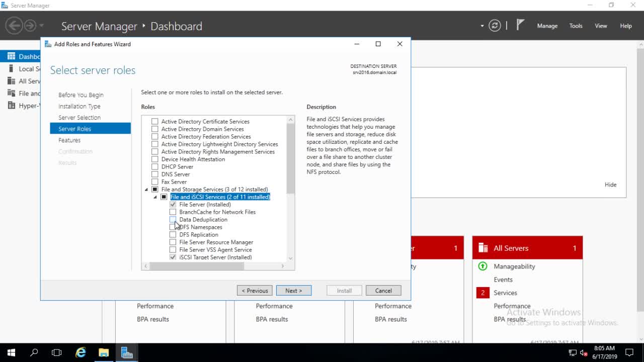Select iSCSI Target Server (Installed) row
Image resolution: width=644 pixels, height=362 pixels.
tap(215, 257)
